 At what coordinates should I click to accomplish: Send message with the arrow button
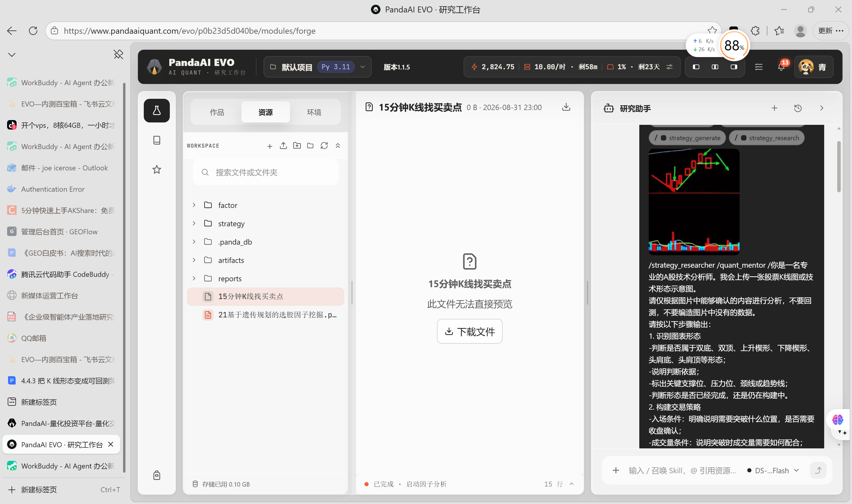coord(818,470)
